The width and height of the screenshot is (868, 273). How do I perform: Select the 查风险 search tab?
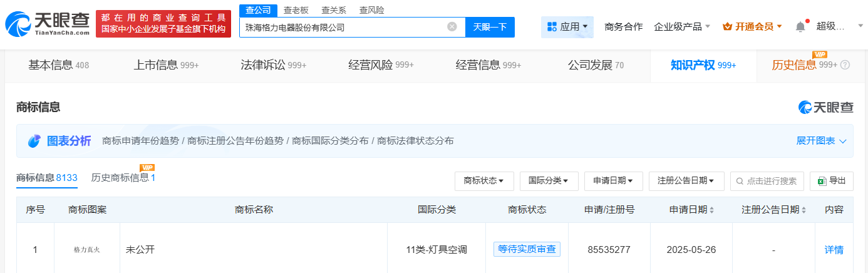pyautogui.click(x=372, y=10)
